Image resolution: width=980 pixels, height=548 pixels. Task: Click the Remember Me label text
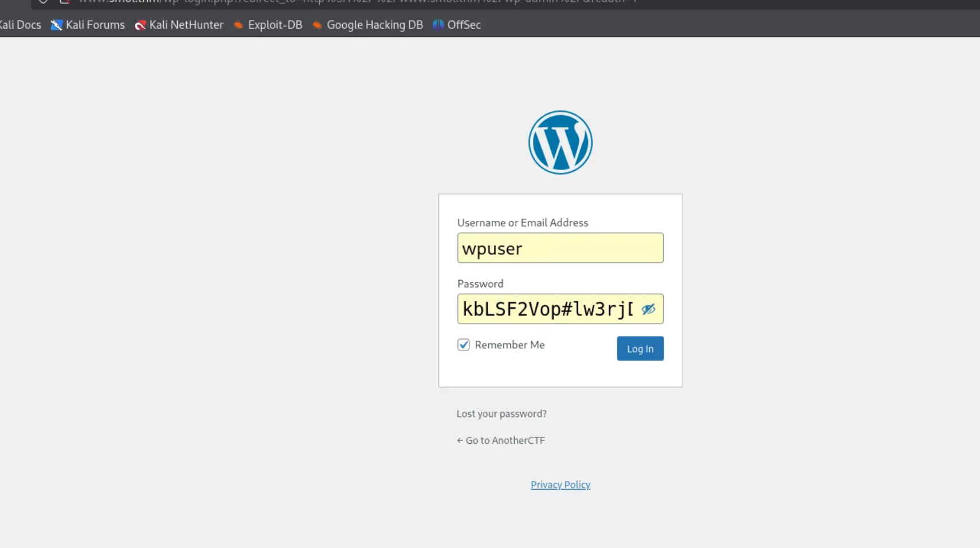click(x=509, y=345)
